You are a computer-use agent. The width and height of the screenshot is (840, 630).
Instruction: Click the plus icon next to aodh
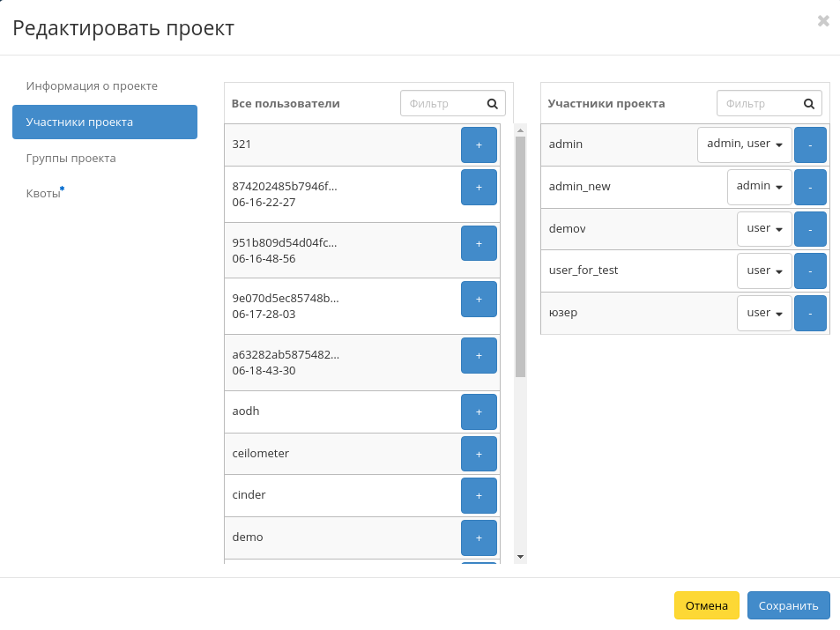pos(479,411)
